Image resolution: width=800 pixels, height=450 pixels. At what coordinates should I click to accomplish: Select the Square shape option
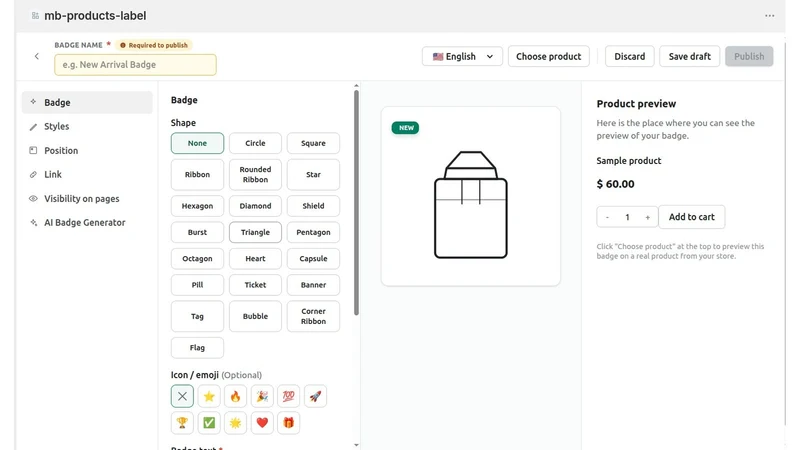(x=313, y=143)
